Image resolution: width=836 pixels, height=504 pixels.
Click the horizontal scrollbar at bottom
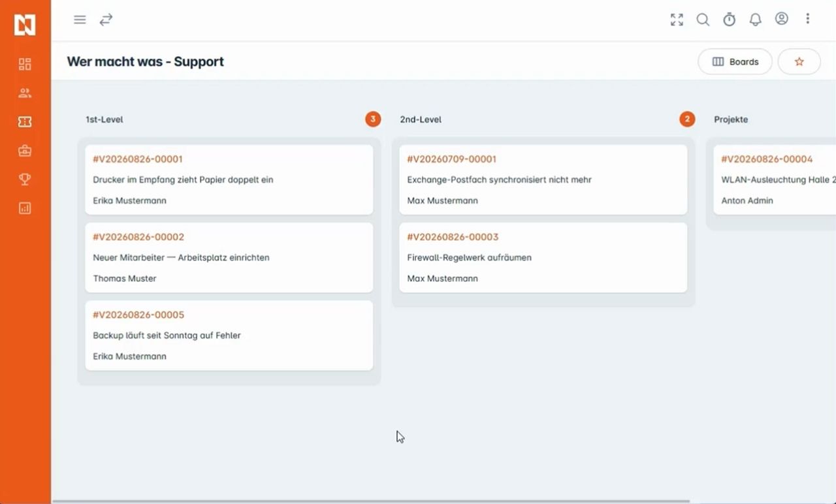point(371,501)
